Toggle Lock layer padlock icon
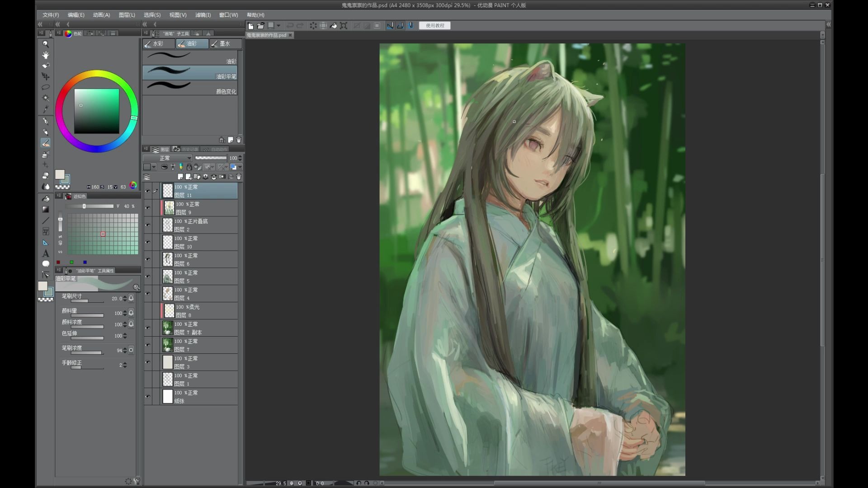This screenshot has width=868, height=488. click(x=189, y=167)
